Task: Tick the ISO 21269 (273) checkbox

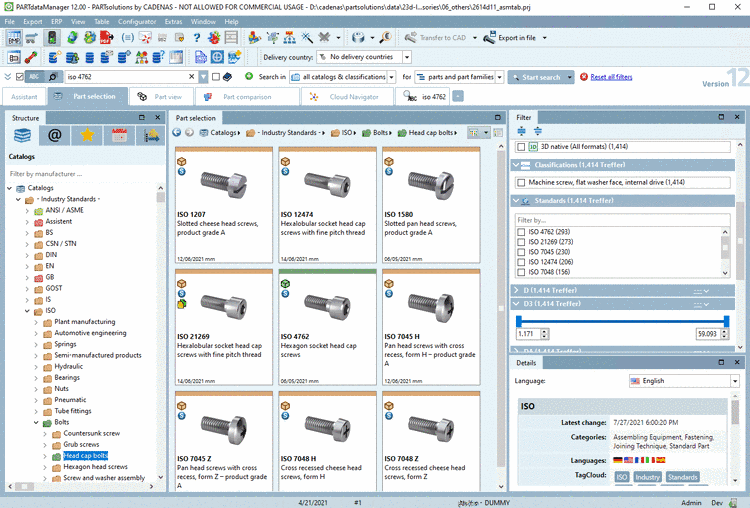Action: coord(521,242)
